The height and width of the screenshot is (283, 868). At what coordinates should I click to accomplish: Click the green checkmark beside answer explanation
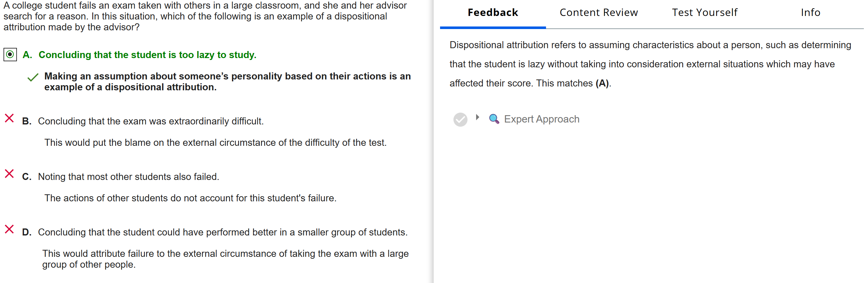(x=33, y=78)
